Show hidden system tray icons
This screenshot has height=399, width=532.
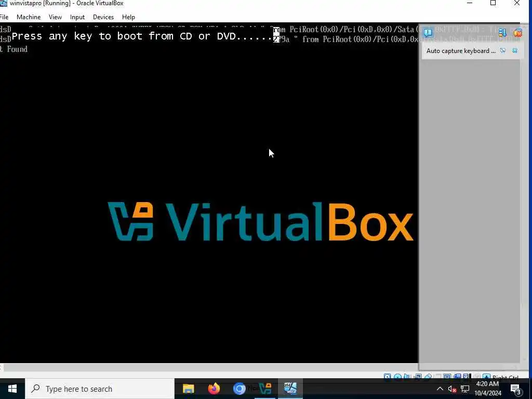[x=440, y=389]
